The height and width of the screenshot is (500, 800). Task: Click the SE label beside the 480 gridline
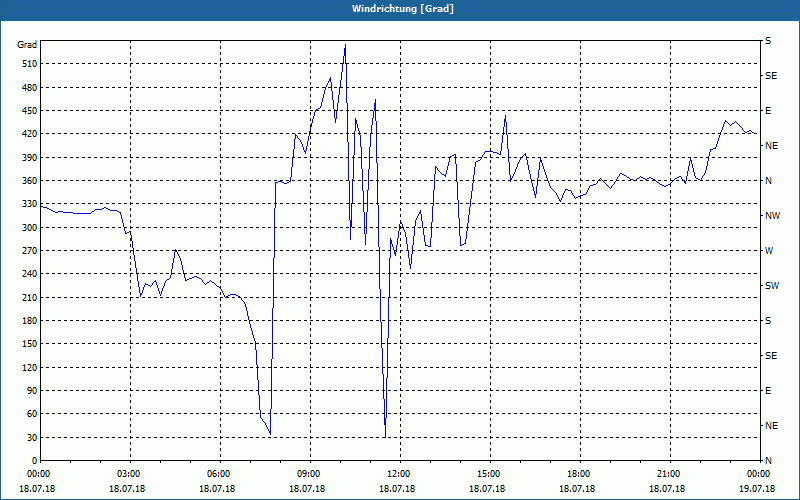[x=771, y=76]
